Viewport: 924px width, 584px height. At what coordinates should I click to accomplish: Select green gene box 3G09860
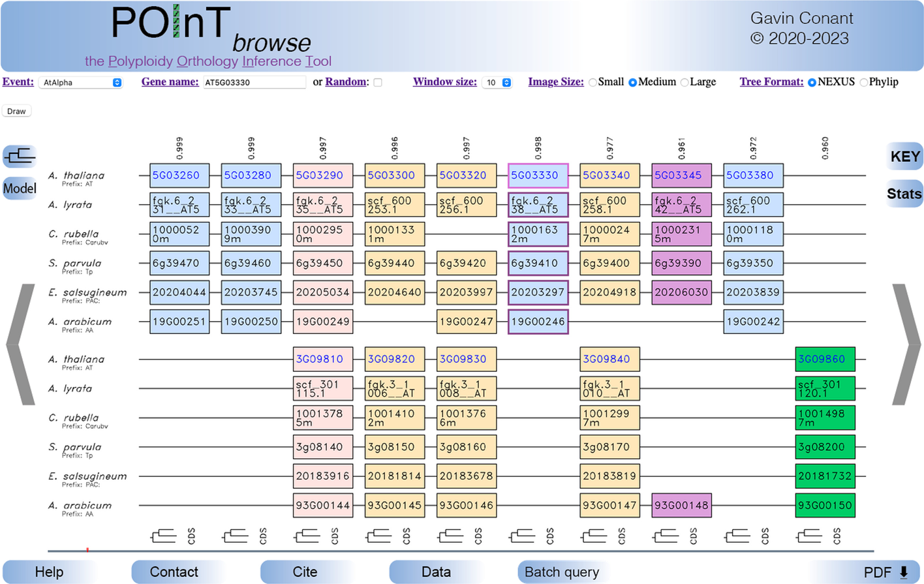click(x=825, y=360)
